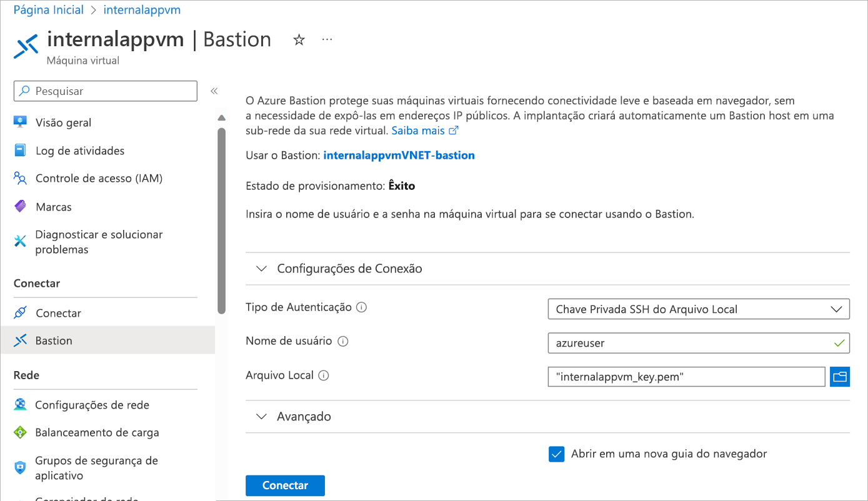Click the Êxito provisioning status text

point(402,186)
